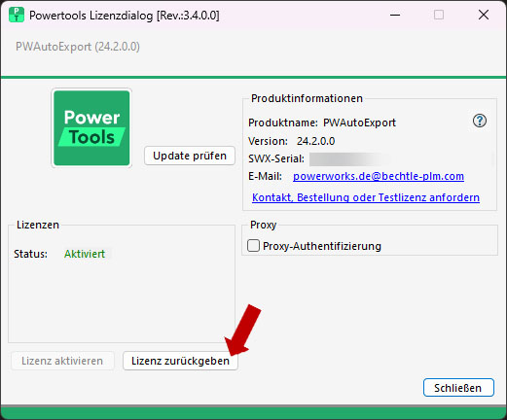Open the powerworks.de@bechtle-plm.com email link

click(379, 176)
